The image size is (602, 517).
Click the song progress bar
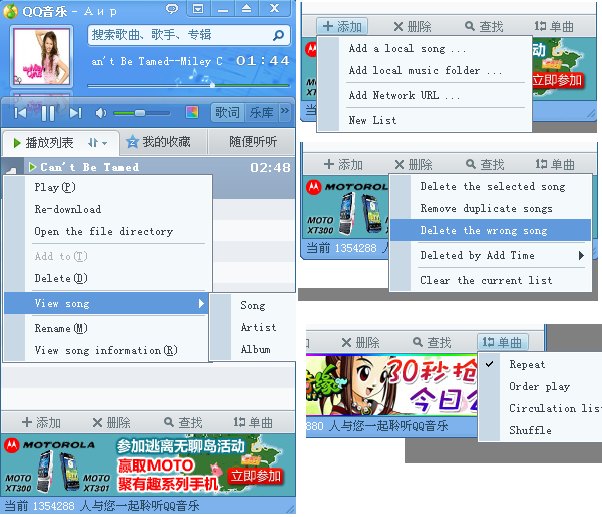188,86
